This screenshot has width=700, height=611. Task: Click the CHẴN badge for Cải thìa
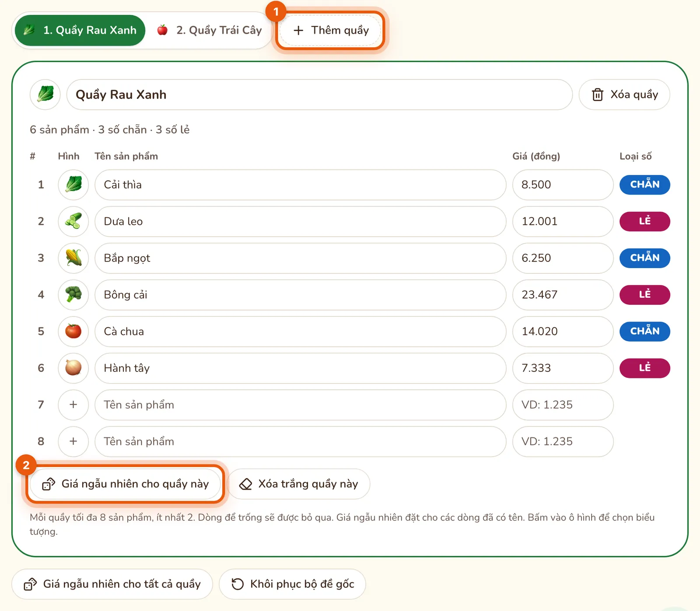(x=645, y=185)
